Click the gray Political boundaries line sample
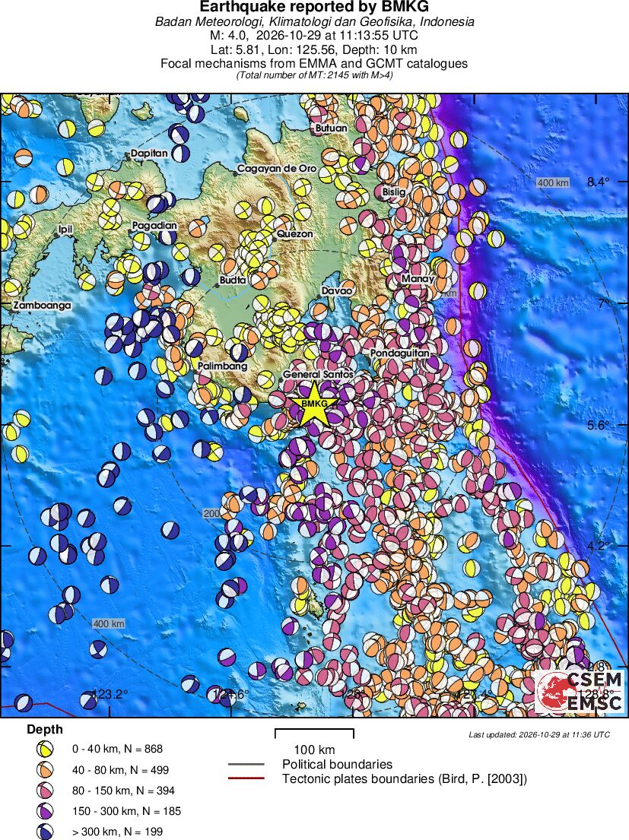The height and width of the screenshot is (840, 629). coord(246,765)
